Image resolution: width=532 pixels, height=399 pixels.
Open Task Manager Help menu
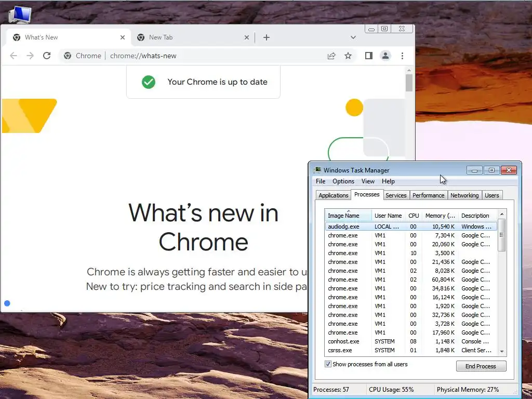(388, 181)
